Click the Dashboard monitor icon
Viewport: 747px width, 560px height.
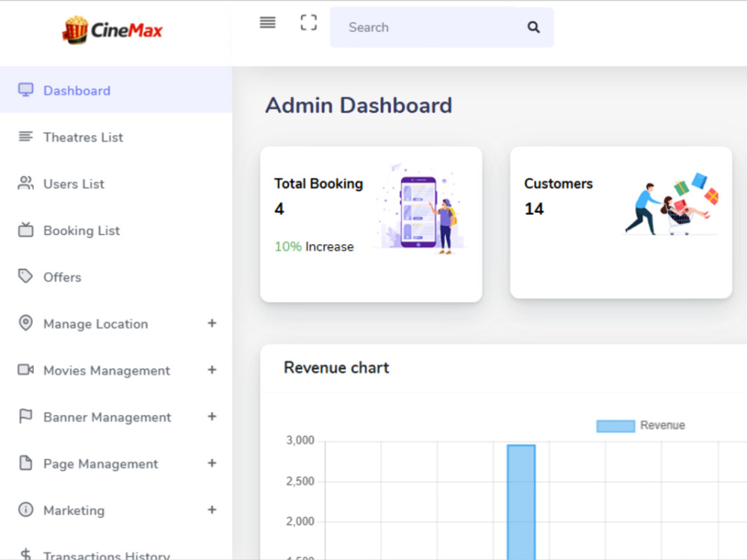[25, 90]
